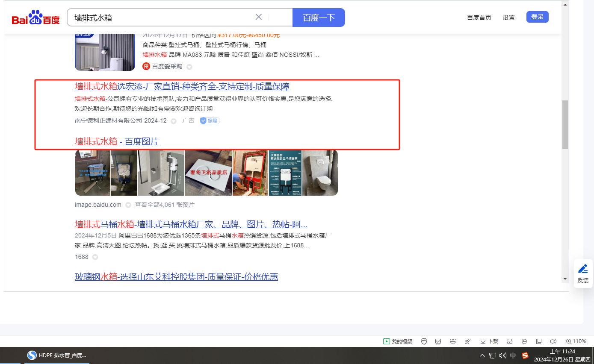This screenshot has width=594, height=364.
Task: Click the 百度爱采购 red source icon
Action: tap(146, 66)
